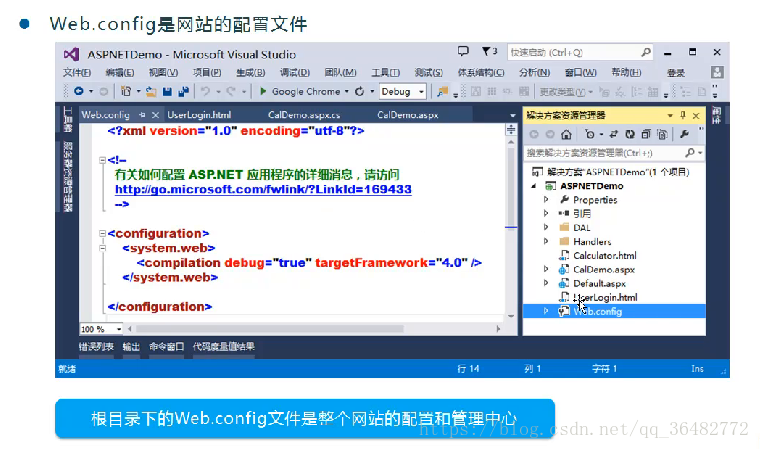Click the Solution Explorer back arrow icon

pos(534,134)
